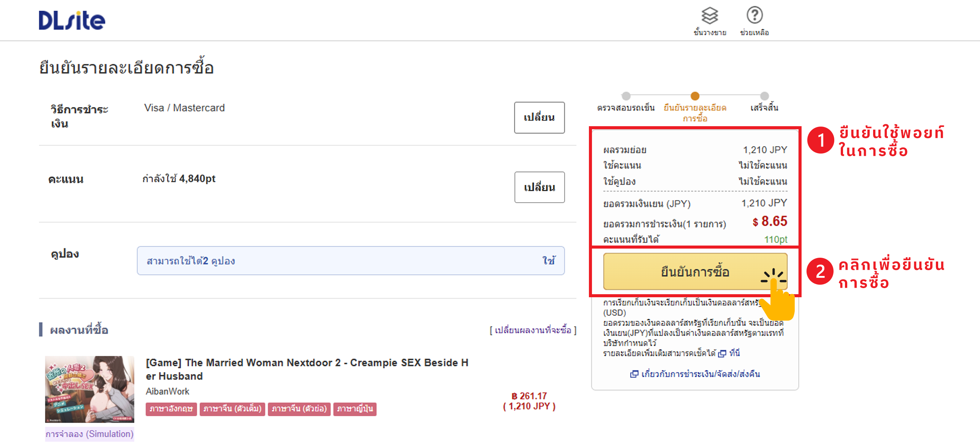980x447 pixels.
Task: Go to ตรวจสอบรถเข็น cart check step
Action: coord(625,108)
